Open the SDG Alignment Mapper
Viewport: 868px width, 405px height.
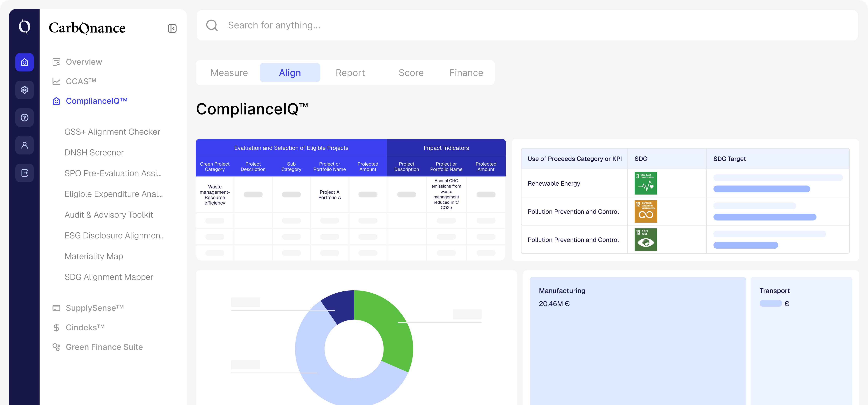[108, 277]
